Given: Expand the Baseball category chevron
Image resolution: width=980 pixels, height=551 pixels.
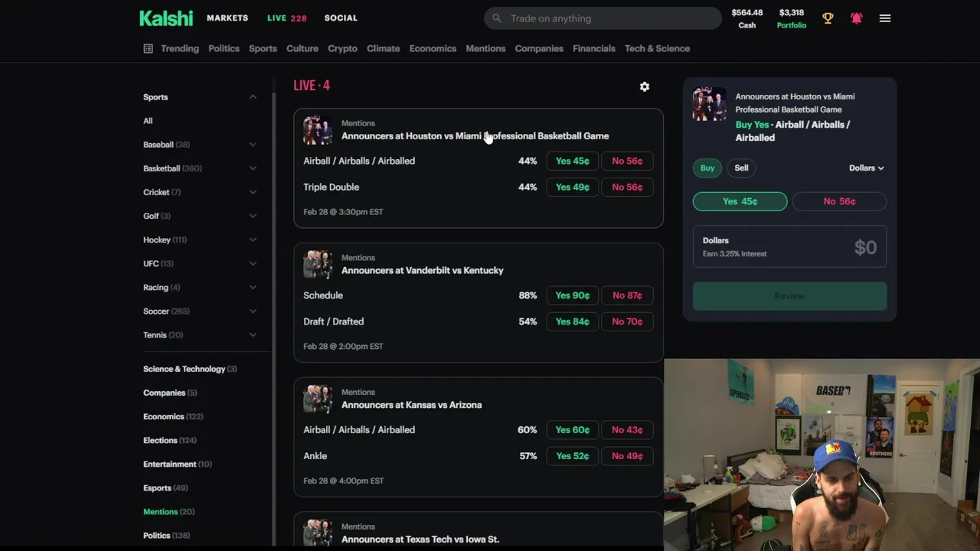Looking at the screenshot, I should [x=253, y=145].
